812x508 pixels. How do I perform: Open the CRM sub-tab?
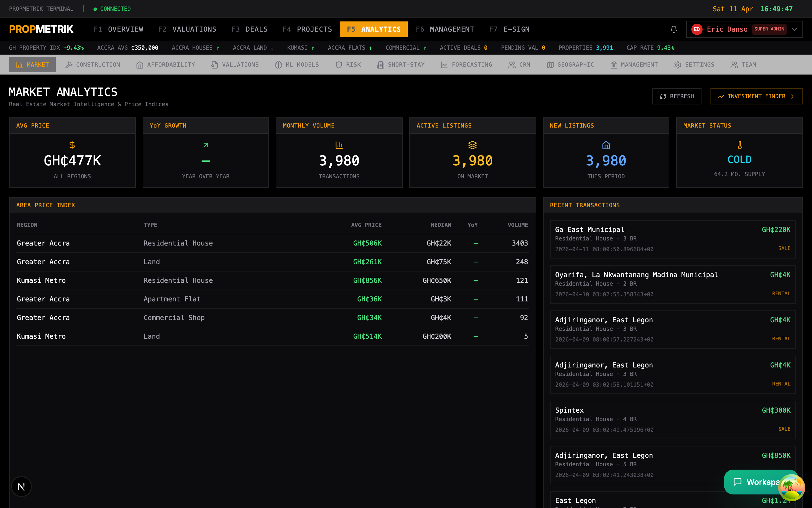[519, 65]
